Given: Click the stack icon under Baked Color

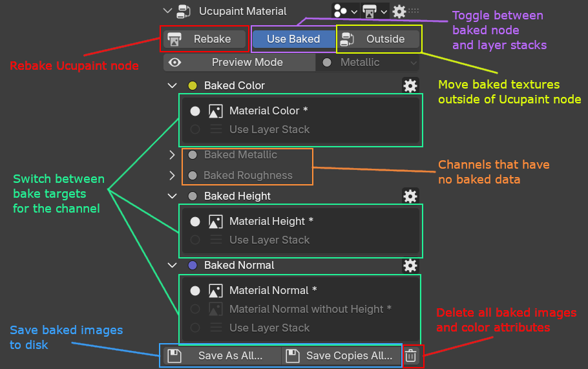Looking at the screenshot, I should pyautogui.click(x=216, y=129).
